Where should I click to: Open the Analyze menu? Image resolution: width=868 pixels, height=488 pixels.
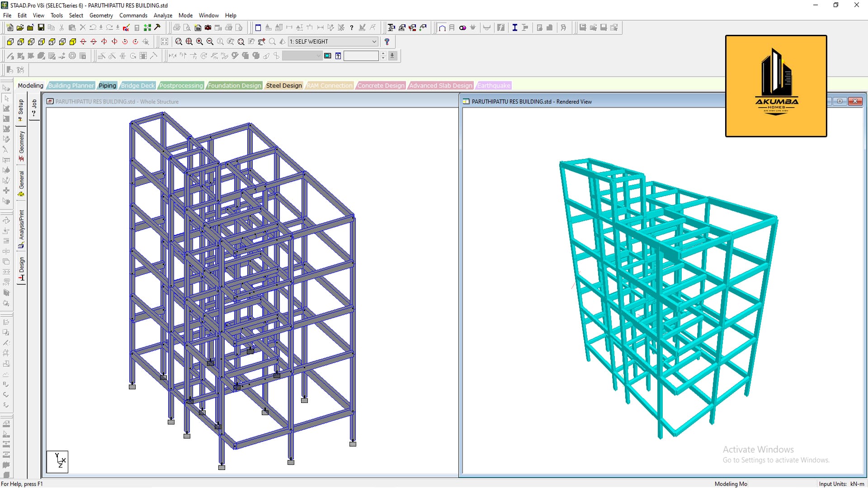163,15
